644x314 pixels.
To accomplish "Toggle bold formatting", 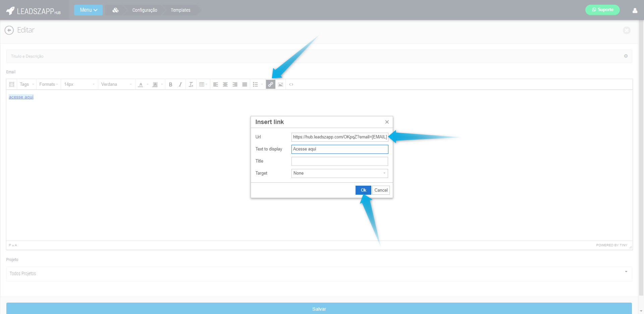I will click(170, 84).
